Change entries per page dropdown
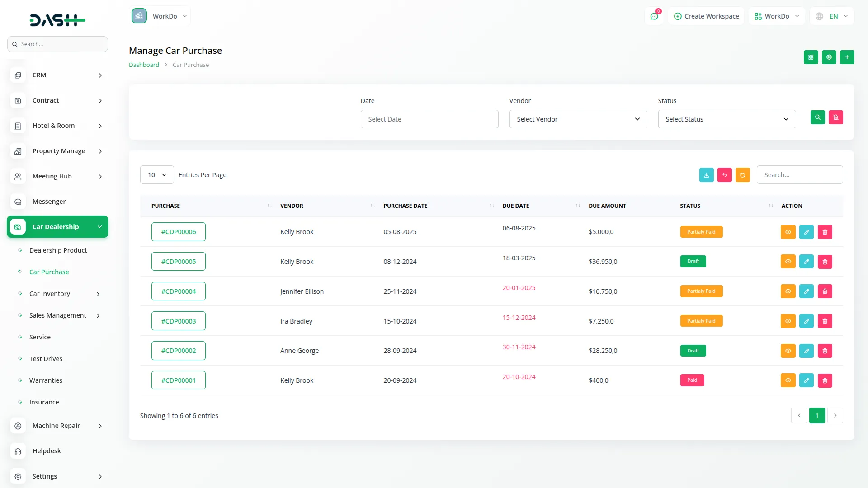The height and width of the screenshot is (488, 868). (156, 175)
